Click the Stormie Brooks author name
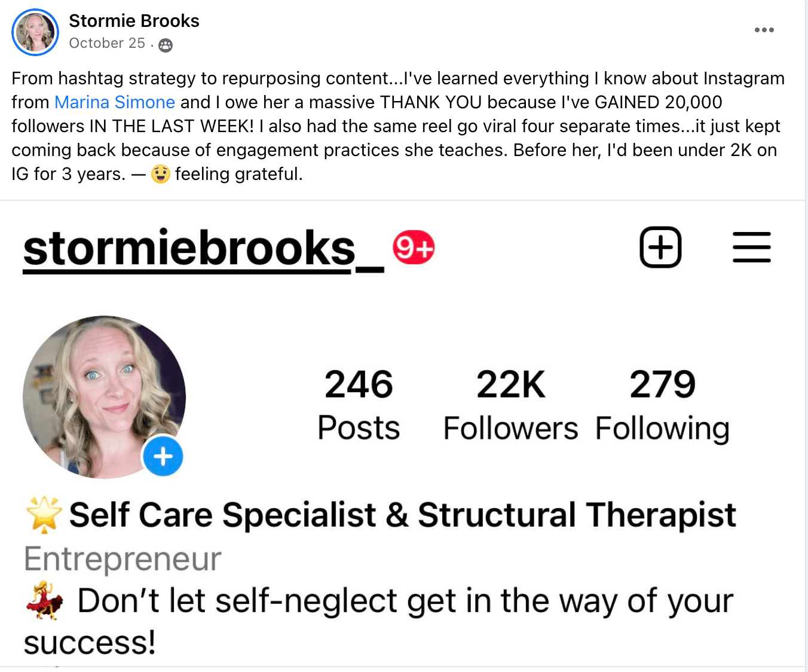This screenshot has width=808, height=672. click(x=134, y=21)
